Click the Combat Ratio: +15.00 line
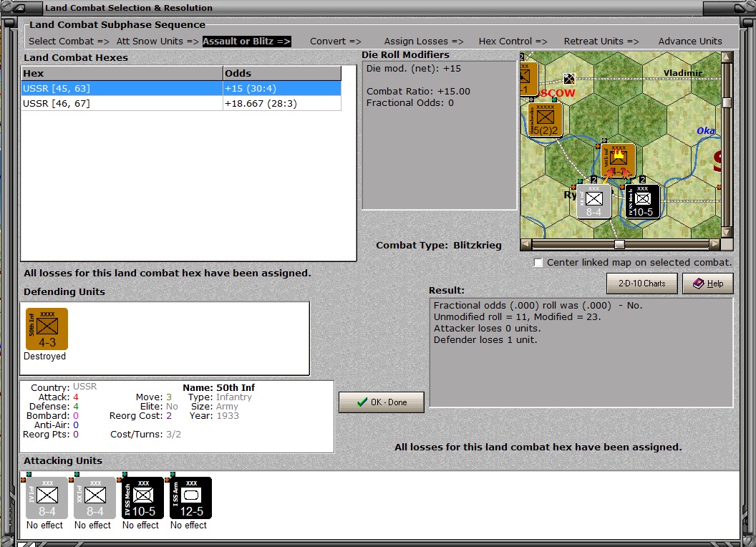The width and height of the screenshot is (756, 547). [x=418, y=91]
